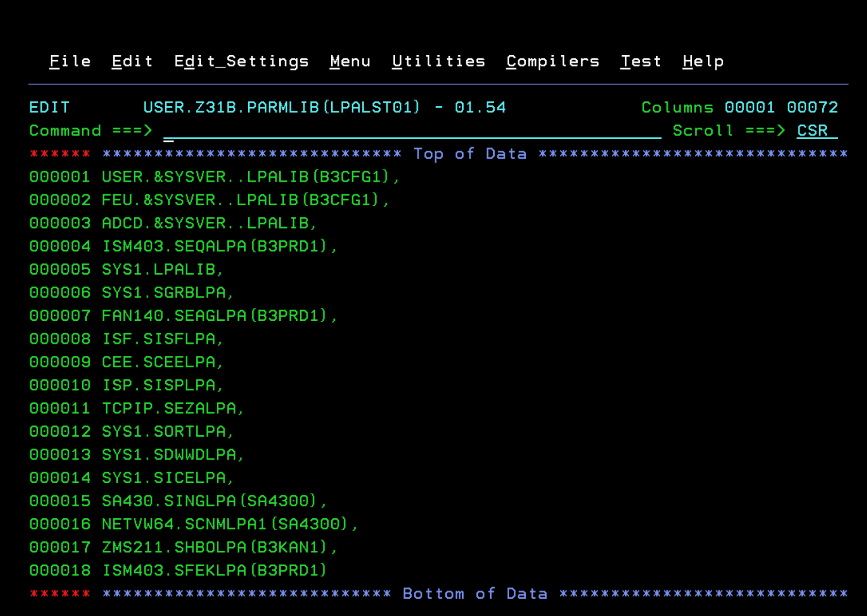Open the Utilities menu
The image size is (867, 616).
438,61
